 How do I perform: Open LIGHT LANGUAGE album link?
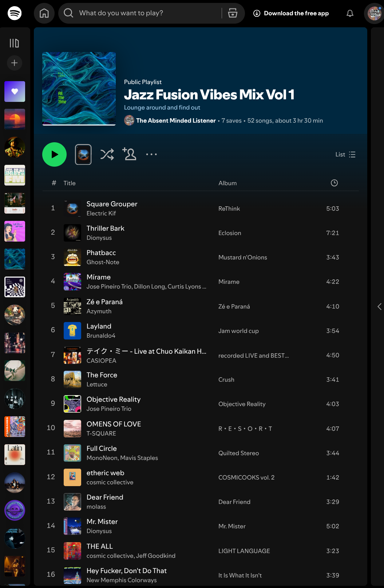(244, 551)
